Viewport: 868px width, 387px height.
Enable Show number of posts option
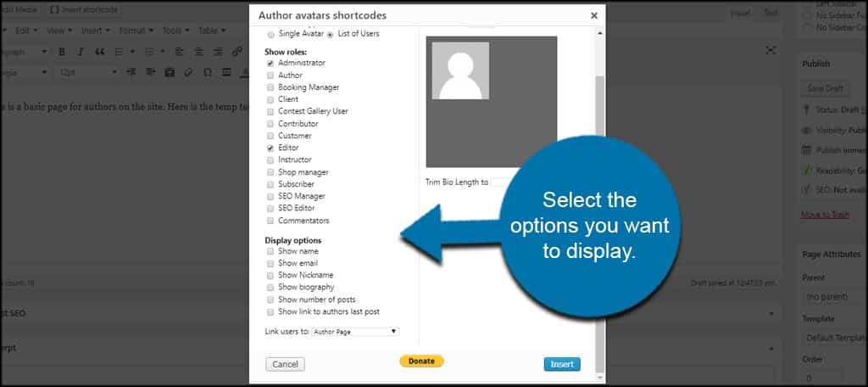pyautogui.click(x=270, y=300)
